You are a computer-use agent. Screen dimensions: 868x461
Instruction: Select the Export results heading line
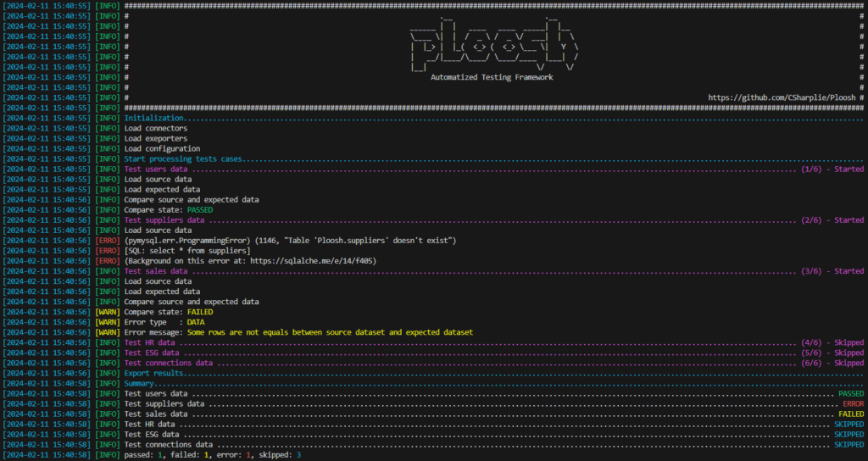[x=154, y=373]
